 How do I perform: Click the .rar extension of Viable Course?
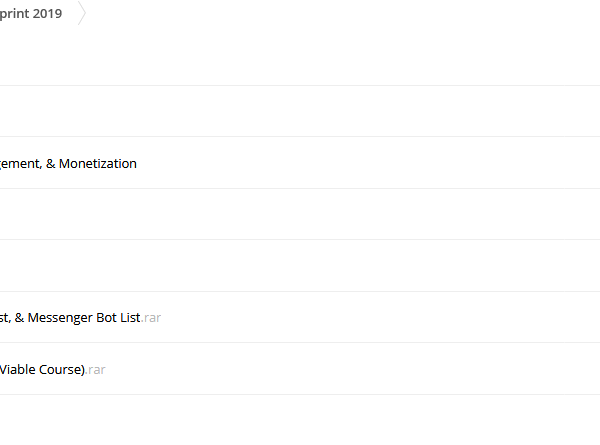[x=95, y=370]
